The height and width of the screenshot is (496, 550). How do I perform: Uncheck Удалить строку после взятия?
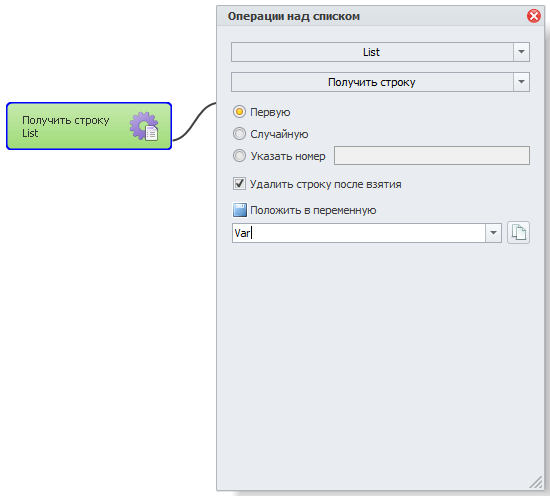239,183
